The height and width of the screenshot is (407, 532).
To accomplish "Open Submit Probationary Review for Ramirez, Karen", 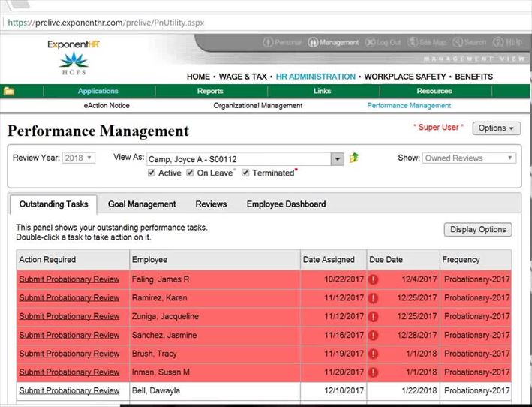I will click(69, 298).
